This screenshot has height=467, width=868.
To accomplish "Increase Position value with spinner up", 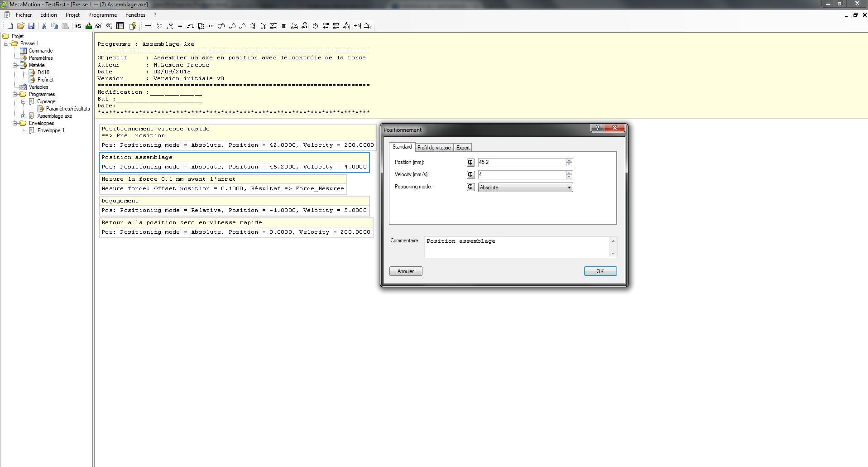I will tap(569, 160).
